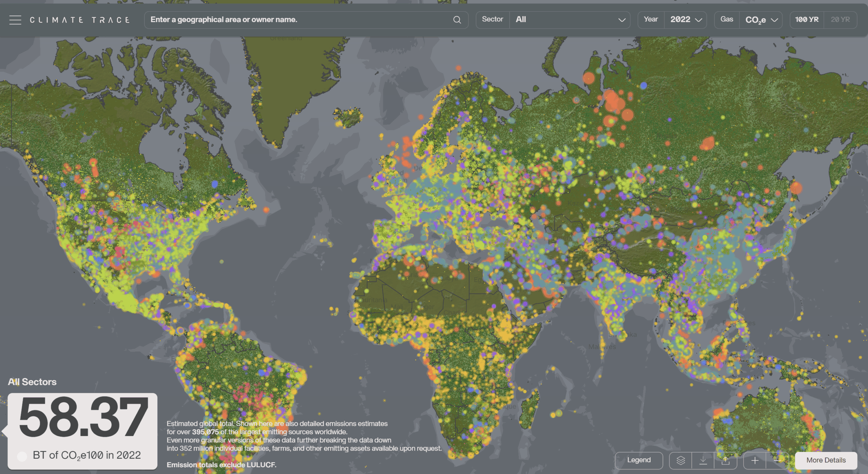Open the Legend panel
Image resolution: width=868 pixels, height=474 pixels.
[x=638, y=460]
